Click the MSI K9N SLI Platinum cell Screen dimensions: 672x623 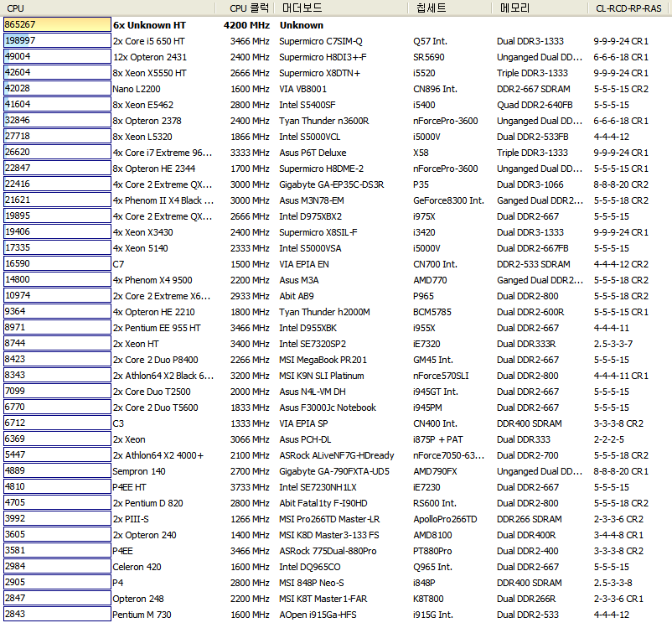322,376
